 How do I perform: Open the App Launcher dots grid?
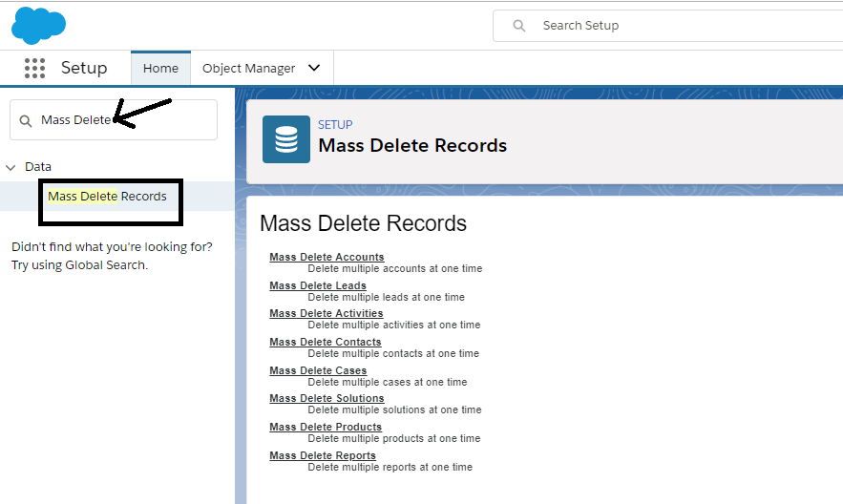tap(35, 68)
